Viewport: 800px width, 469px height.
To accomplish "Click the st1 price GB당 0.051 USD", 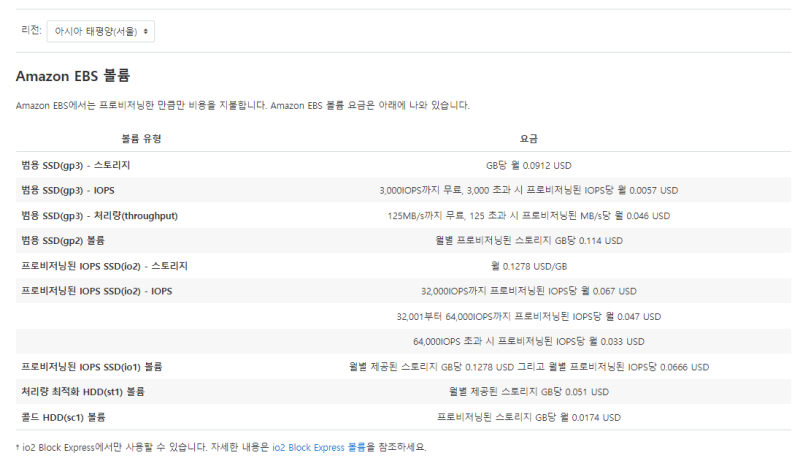I will click(x=529, y=392).
